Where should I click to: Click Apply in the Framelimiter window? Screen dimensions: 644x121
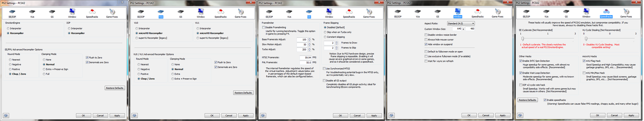[x=374, y=115]
